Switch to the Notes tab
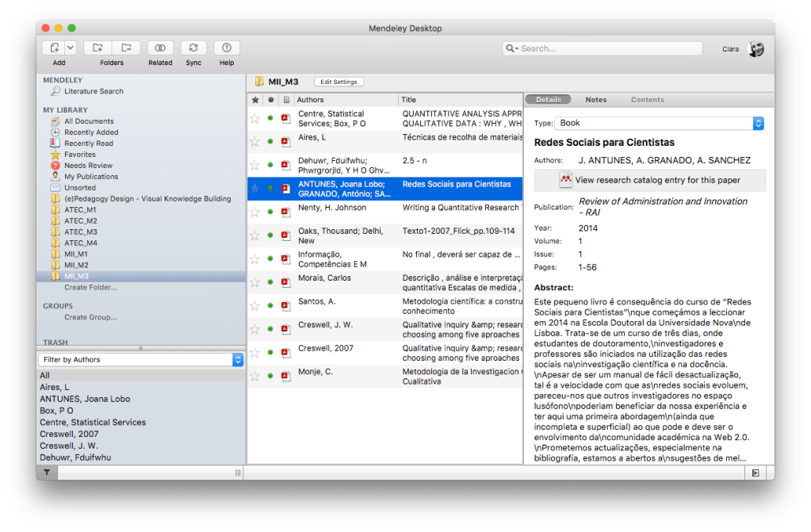 pos(595,100)
